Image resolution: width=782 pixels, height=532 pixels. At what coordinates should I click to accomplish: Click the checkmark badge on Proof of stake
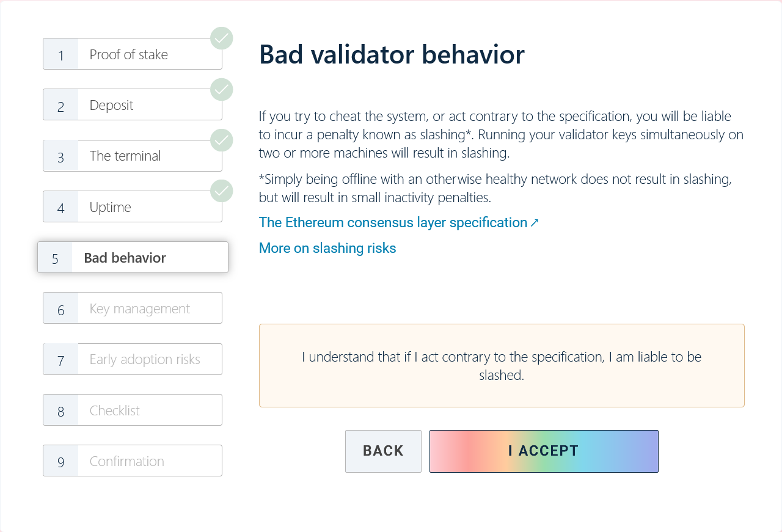[222, 38]
